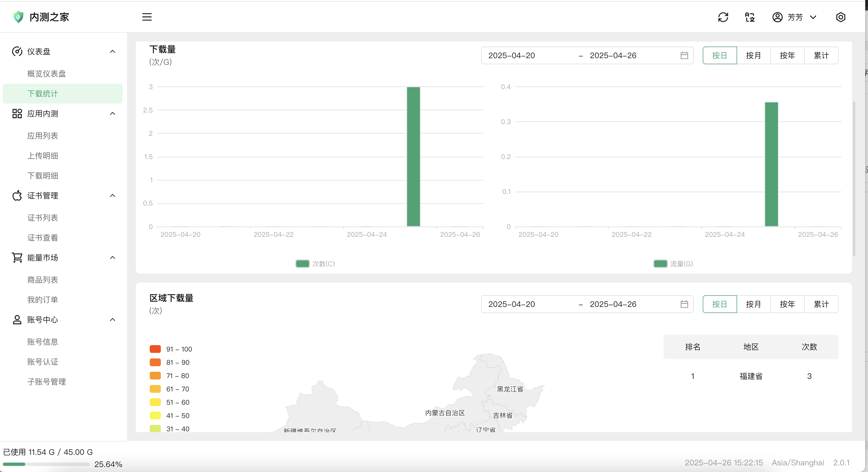Select 按月 in 下载量 chart
The width and height of the screenshot is (868, 472).
pos(753,55)
